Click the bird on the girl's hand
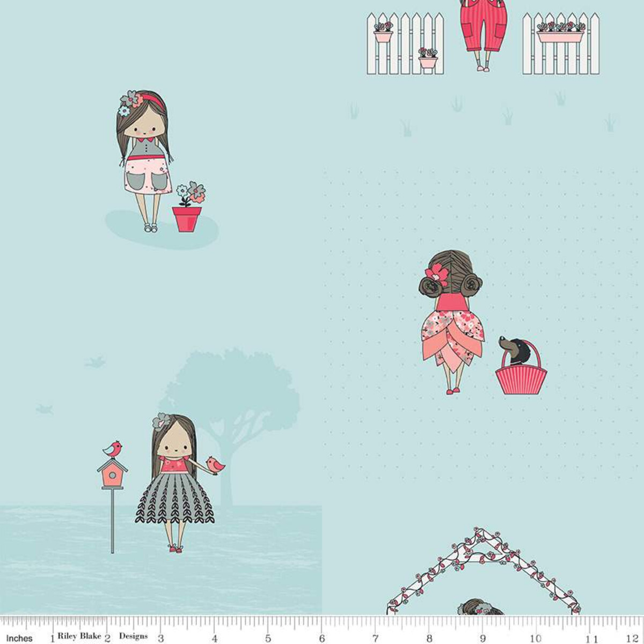 (216, 465)
